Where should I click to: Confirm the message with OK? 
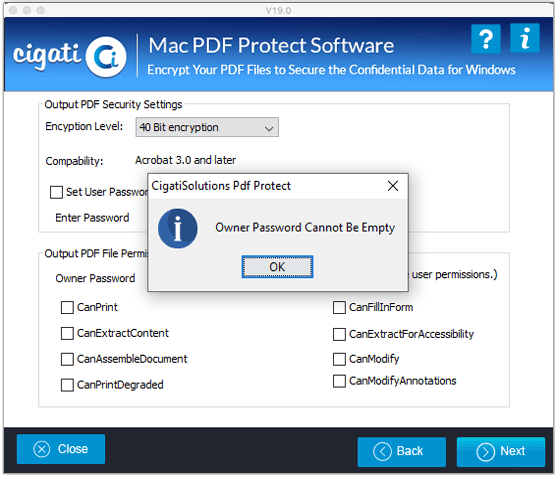click(x=277, y=267)
